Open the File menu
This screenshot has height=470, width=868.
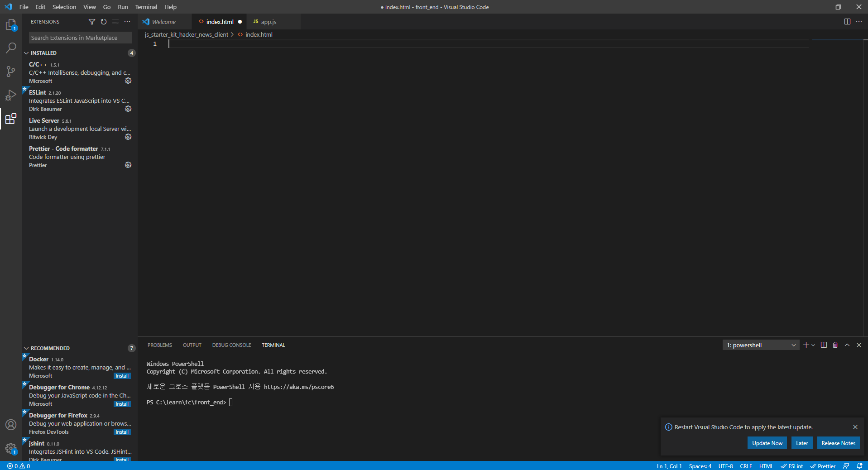point(24,7)
